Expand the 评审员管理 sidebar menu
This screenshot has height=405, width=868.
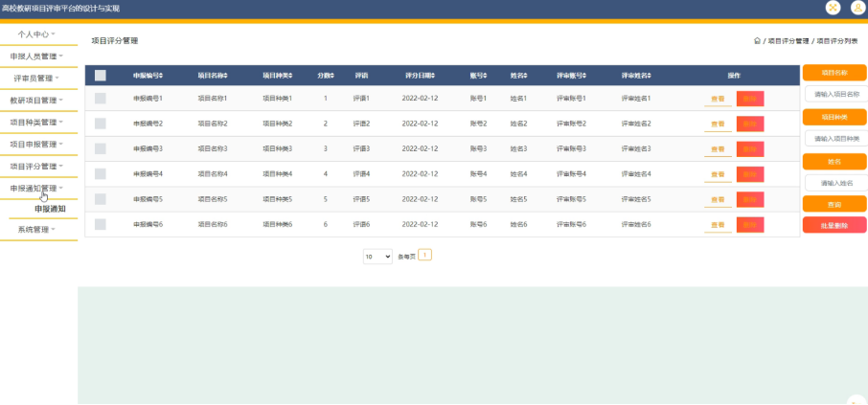coord(36,79)
